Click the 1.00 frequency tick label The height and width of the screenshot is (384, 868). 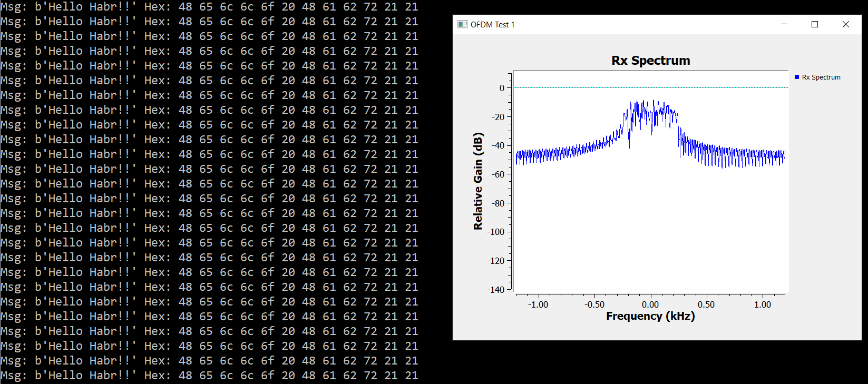point(763,304)
